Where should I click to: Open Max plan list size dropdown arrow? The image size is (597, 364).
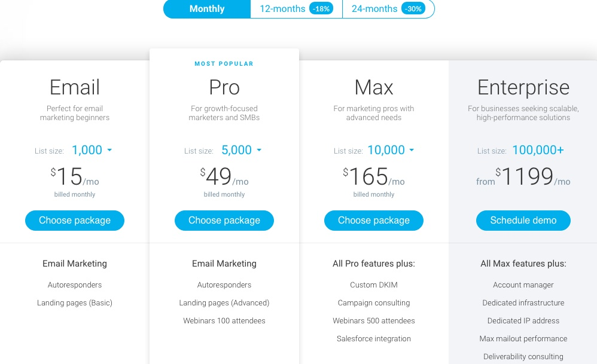coord(412,150)
